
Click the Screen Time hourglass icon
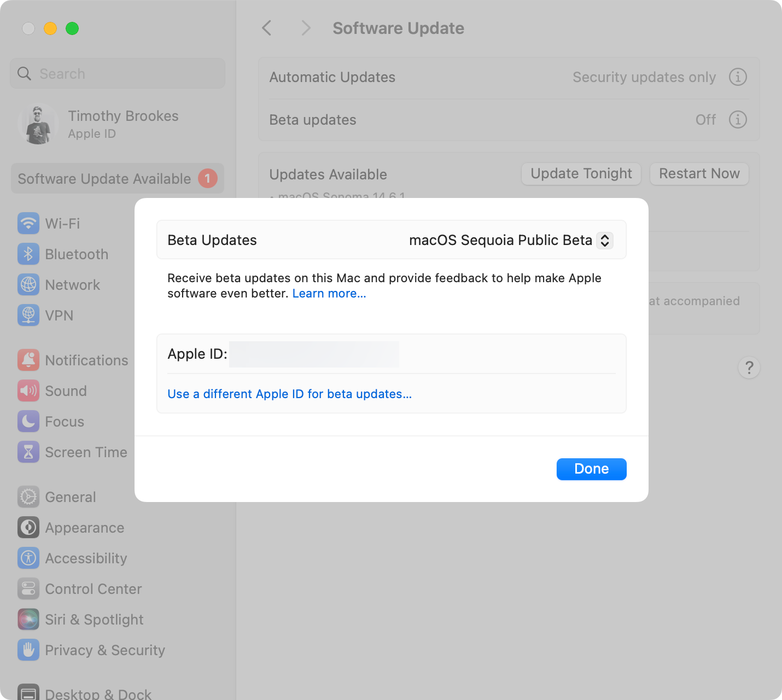pyautogui.click(x=28, y=452)
